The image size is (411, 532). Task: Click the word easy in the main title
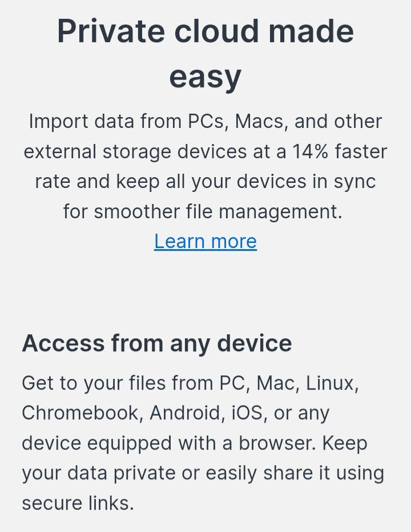[x=205, y=77]
